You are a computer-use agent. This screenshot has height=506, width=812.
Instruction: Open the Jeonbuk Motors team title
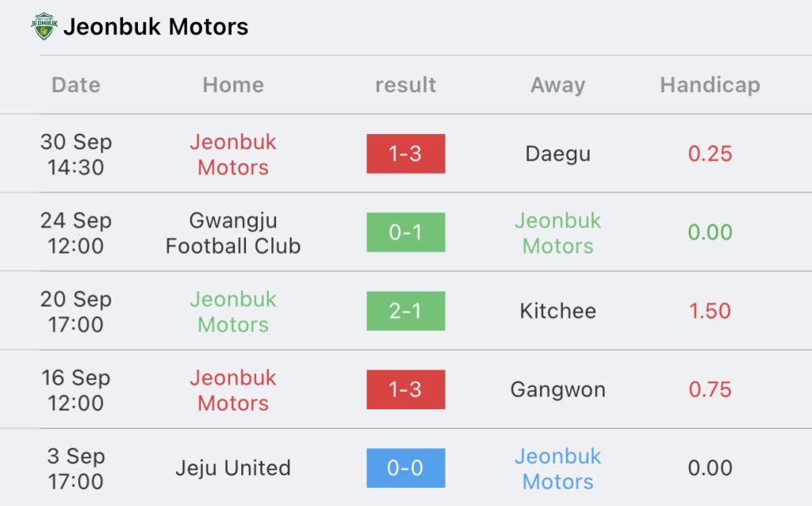click(156, 27)
